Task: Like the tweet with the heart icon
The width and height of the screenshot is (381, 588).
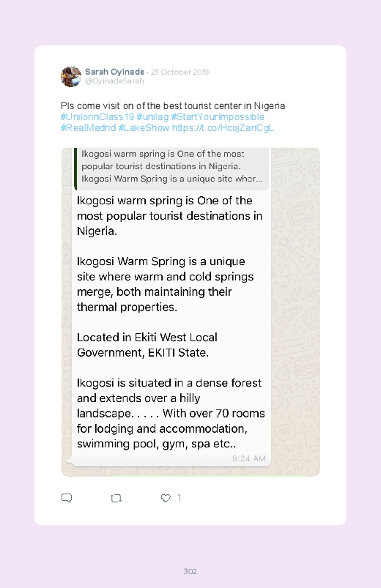Action: [x=166, y=498]
